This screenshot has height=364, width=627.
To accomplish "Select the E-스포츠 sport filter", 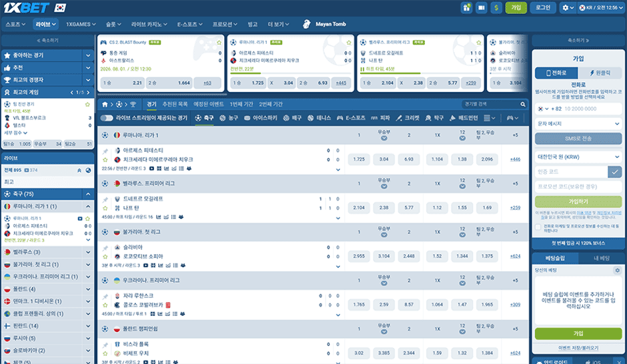I will click(351, 118).
